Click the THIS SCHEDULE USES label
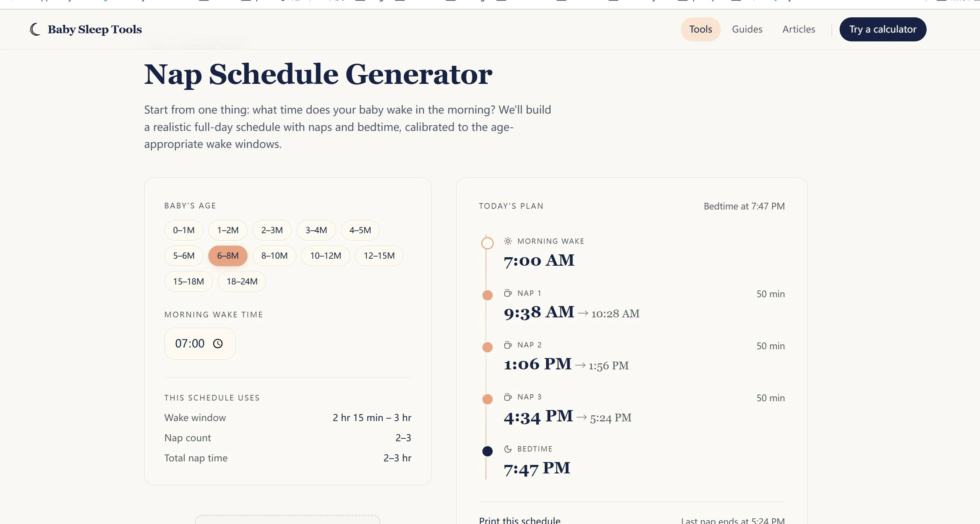Viewport: 980px width, 524px height. tap(212, 398)
